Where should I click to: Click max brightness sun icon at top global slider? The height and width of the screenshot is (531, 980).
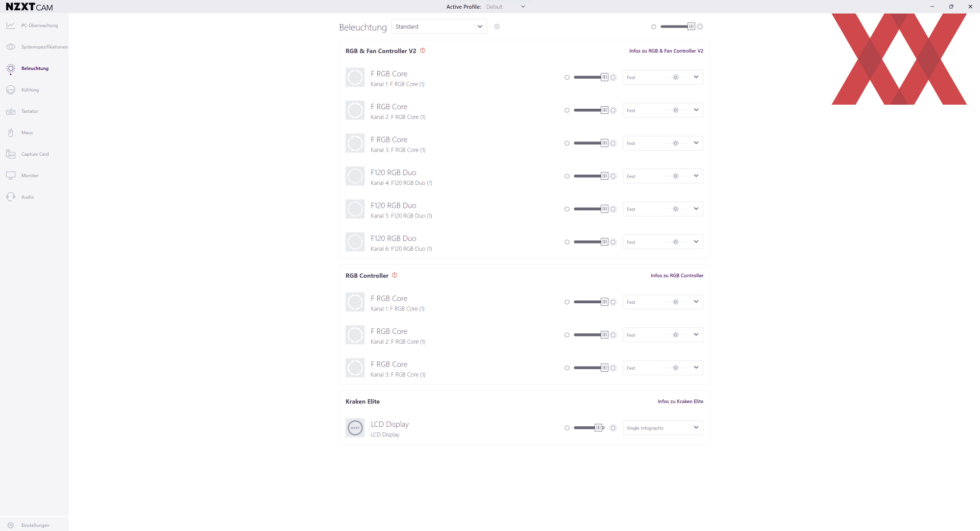pos(700,27)
